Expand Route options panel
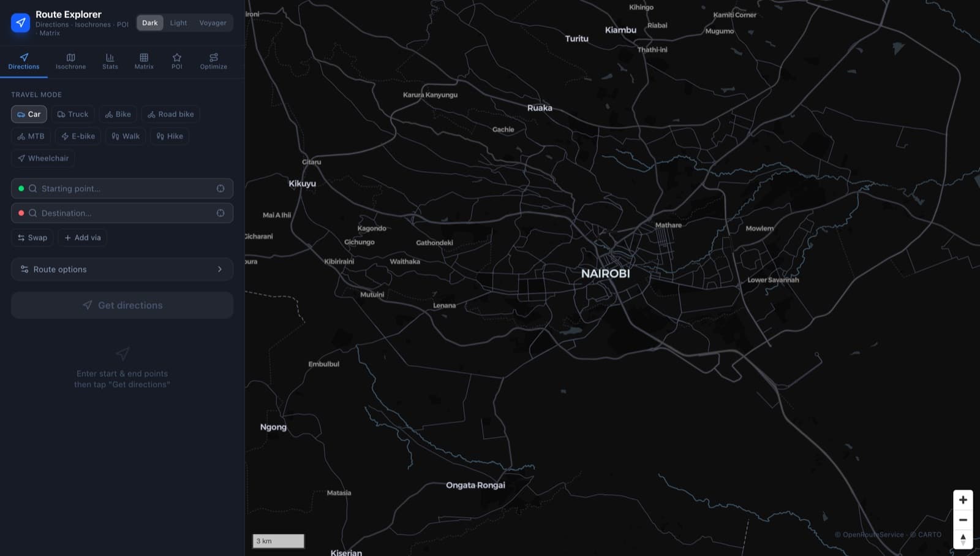Viewport: 980px width, 556px height. (x=122, y=269)
